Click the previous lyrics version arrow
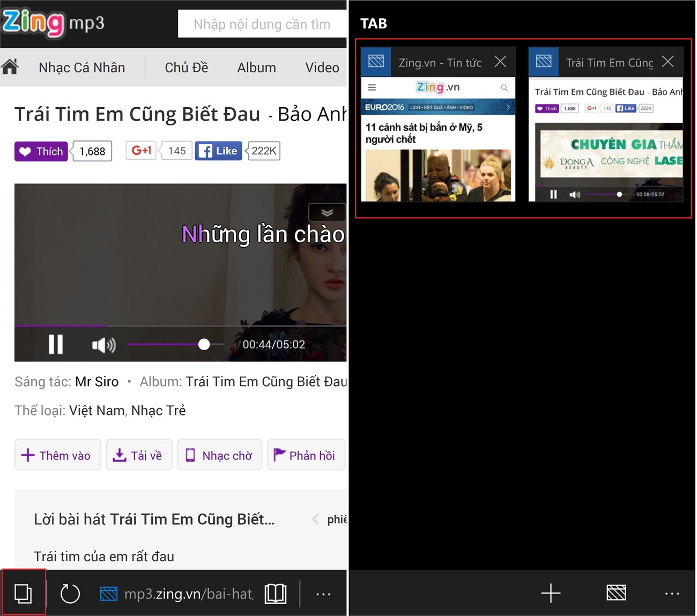697x616 pixels. click(315, 519)
